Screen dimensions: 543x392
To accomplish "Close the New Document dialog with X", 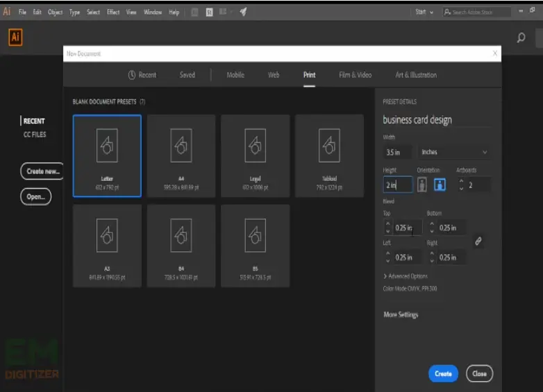I will (x=495, y=53).
